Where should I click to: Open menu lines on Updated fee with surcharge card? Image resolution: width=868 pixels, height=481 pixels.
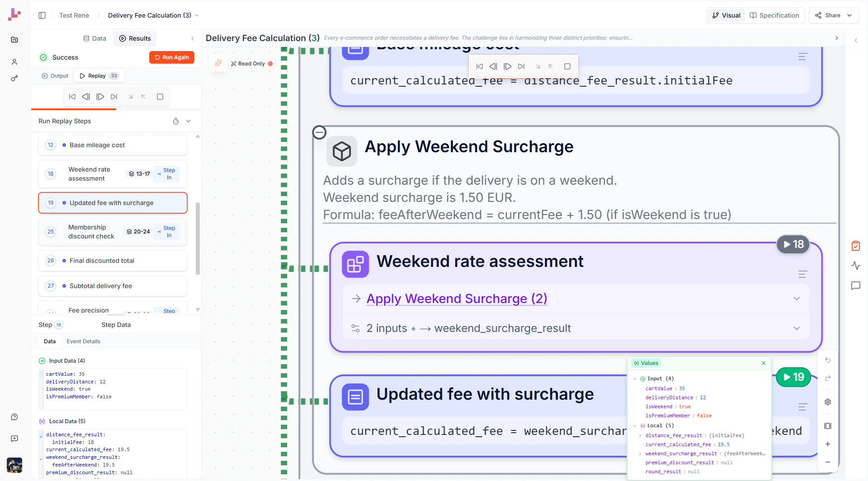(x=802, y=407)
